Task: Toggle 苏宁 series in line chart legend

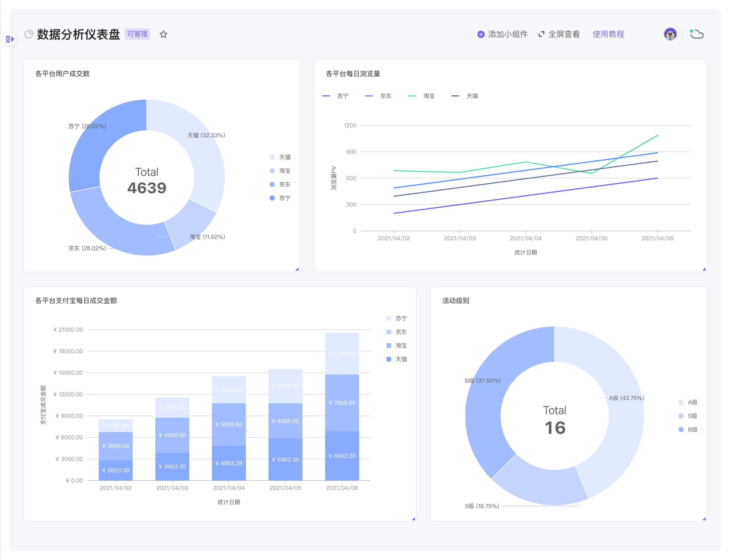Action: [x=342, y=96]
